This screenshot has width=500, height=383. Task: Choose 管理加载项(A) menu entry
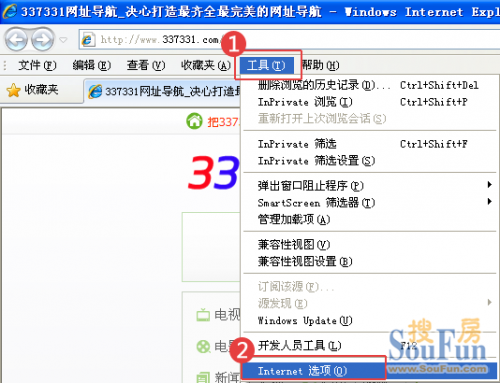(x=370, y=219)
